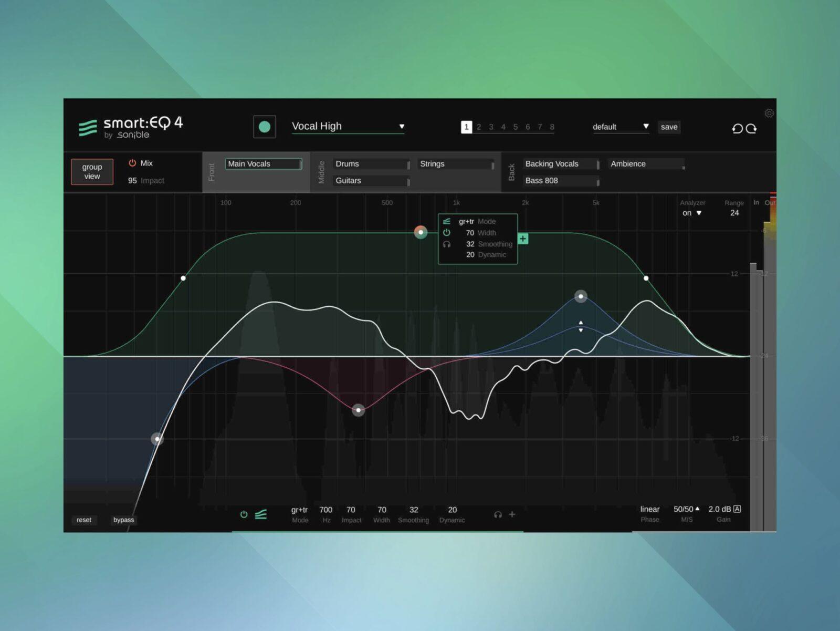This screenshot has height=631, width=840.
Task: Open the default preset dropdown
Action: pyautogui.click(x=647, y=127)
